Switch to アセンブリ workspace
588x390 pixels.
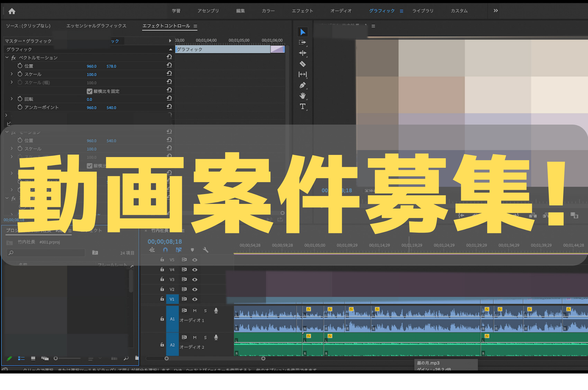point(208,11)
